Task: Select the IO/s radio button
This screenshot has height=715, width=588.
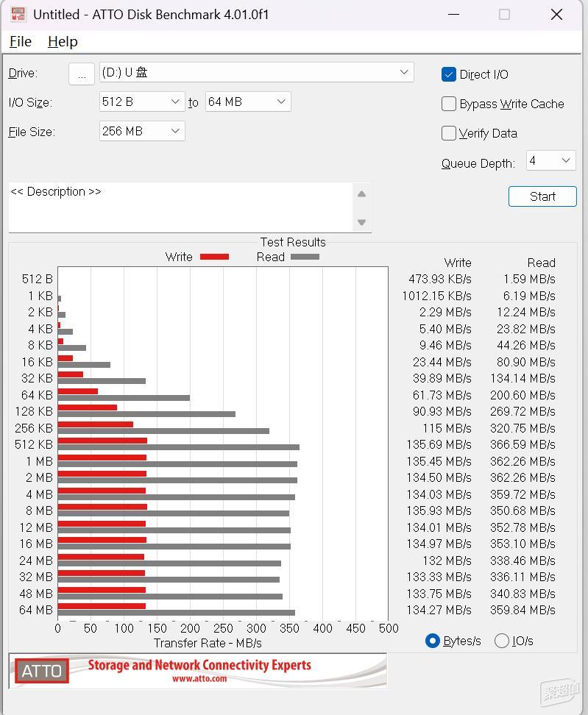Action: click(x=502, y=641)
